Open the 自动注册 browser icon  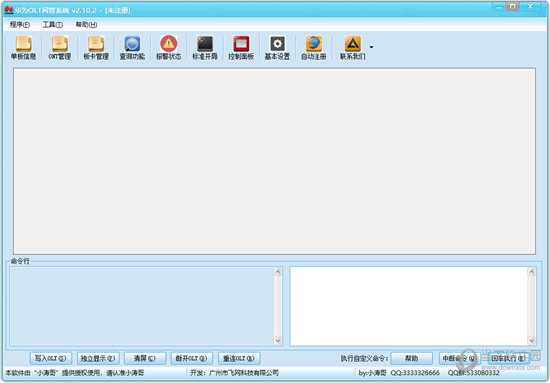[314, 48]
